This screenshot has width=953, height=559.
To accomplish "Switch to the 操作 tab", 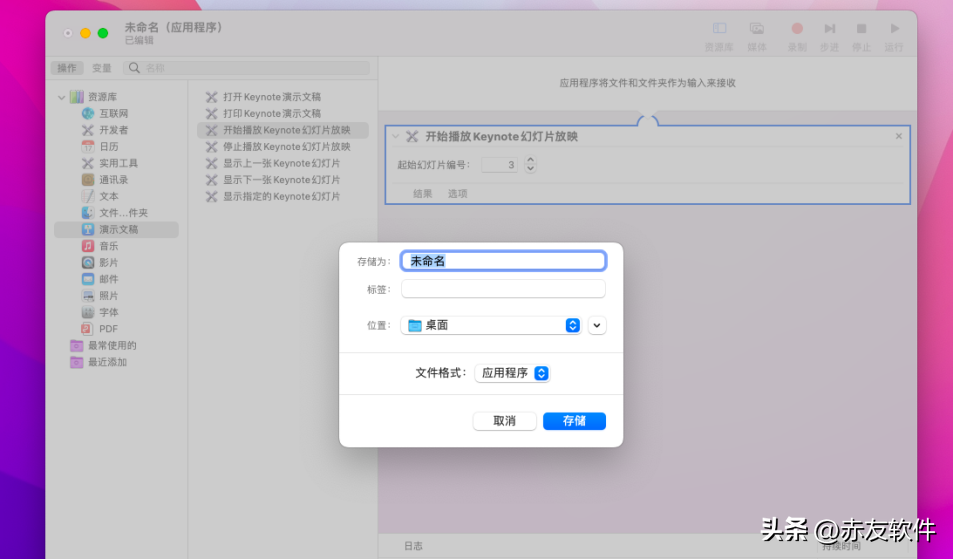I will coord(67,68).
